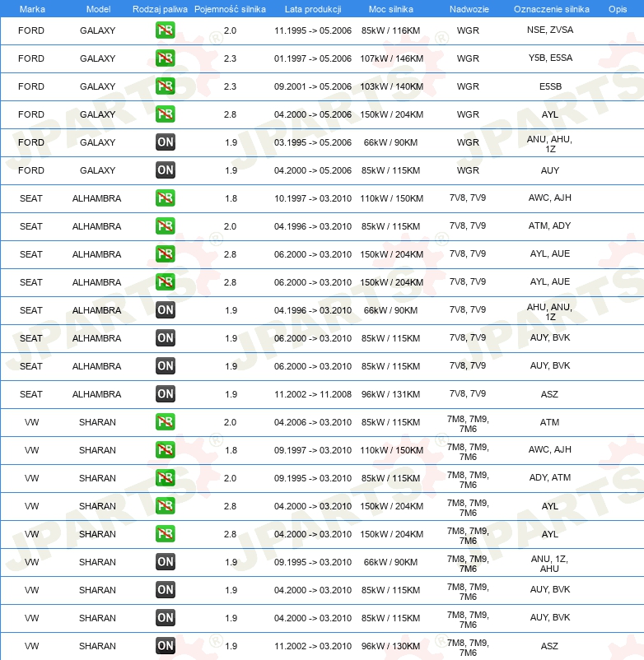Image resolution: width=644 pixels, height=660 pixels.
Task: Click ON diesel icon in Ford Galaxy 66kW row
Action: click(x=165, y=142)
